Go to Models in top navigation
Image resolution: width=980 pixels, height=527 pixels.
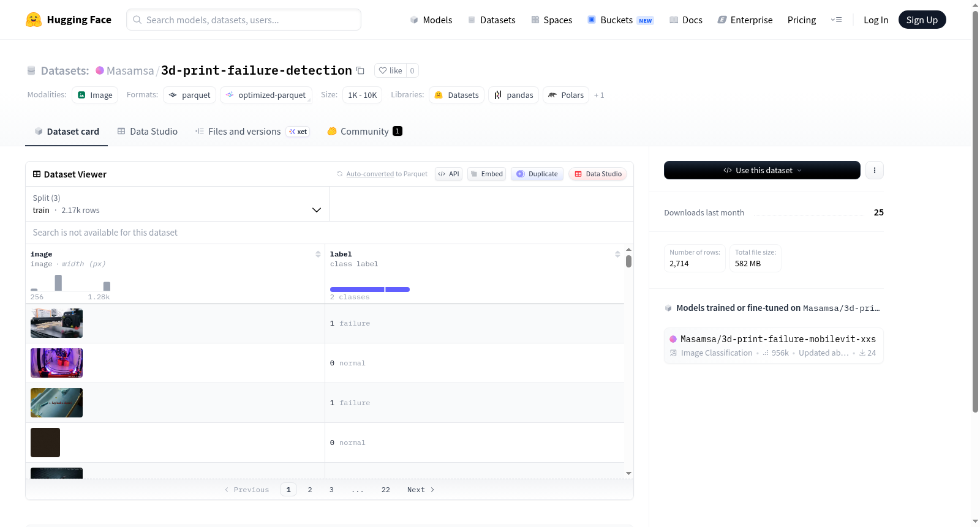coord(431,20)
